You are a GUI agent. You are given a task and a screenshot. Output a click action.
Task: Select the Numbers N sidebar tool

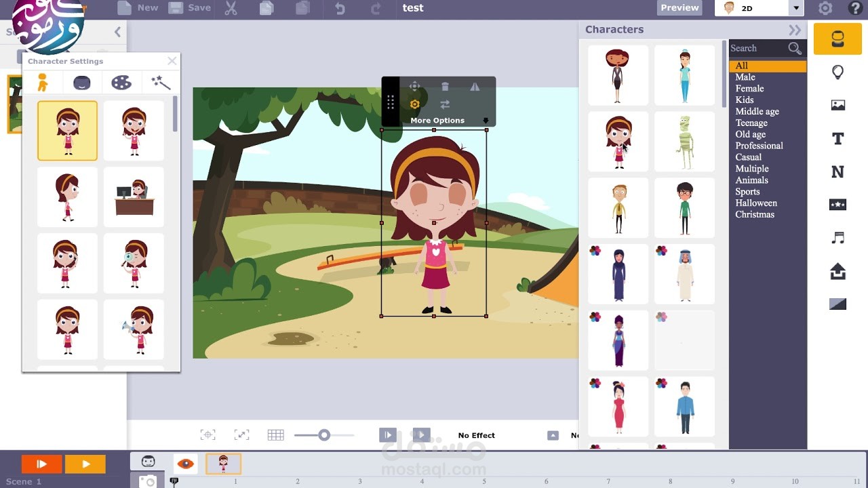click(x=837, y=171)
